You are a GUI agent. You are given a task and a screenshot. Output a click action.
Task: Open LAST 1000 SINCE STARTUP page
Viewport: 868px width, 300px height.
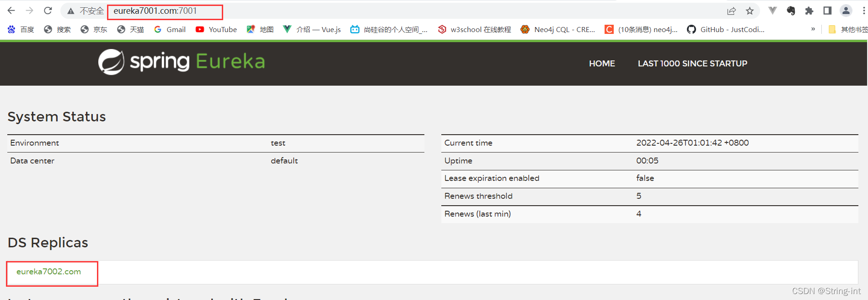(x=692, y=64)
